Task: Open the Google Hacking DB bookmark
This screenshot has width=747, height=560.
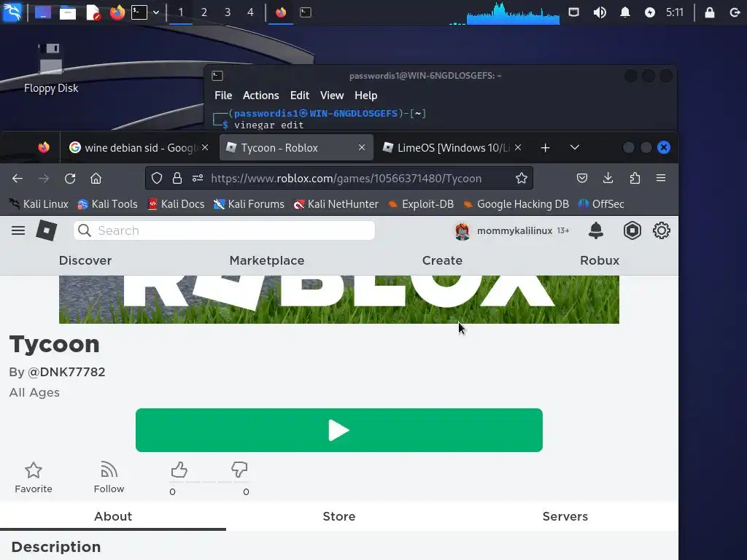Action: (516, 204)
